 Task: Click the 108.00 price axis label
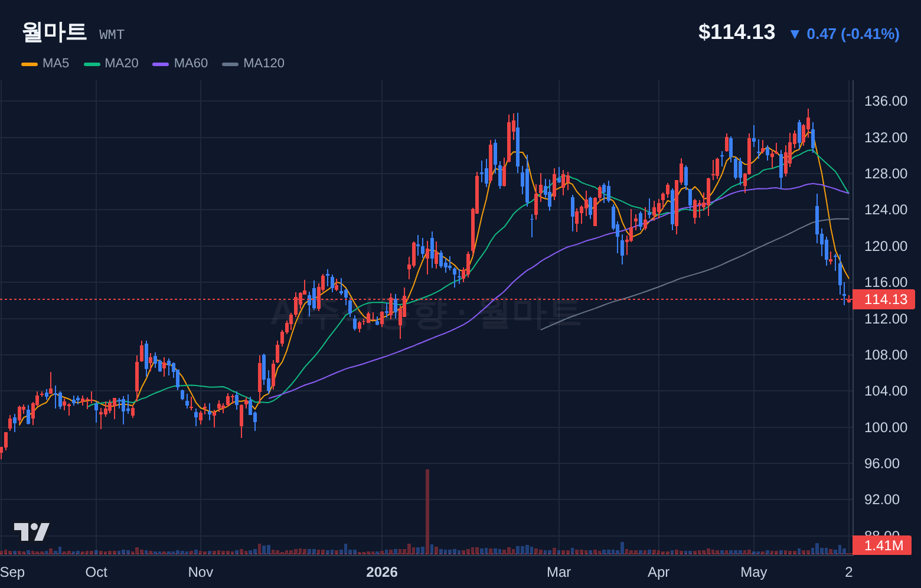pos(886,355)
